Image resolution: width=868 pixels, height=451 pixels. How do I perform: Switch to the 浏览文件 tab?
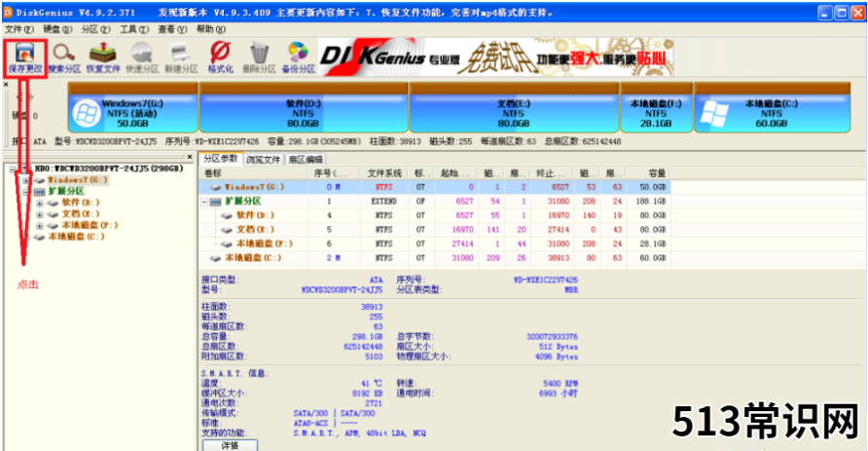pos(264,160)
